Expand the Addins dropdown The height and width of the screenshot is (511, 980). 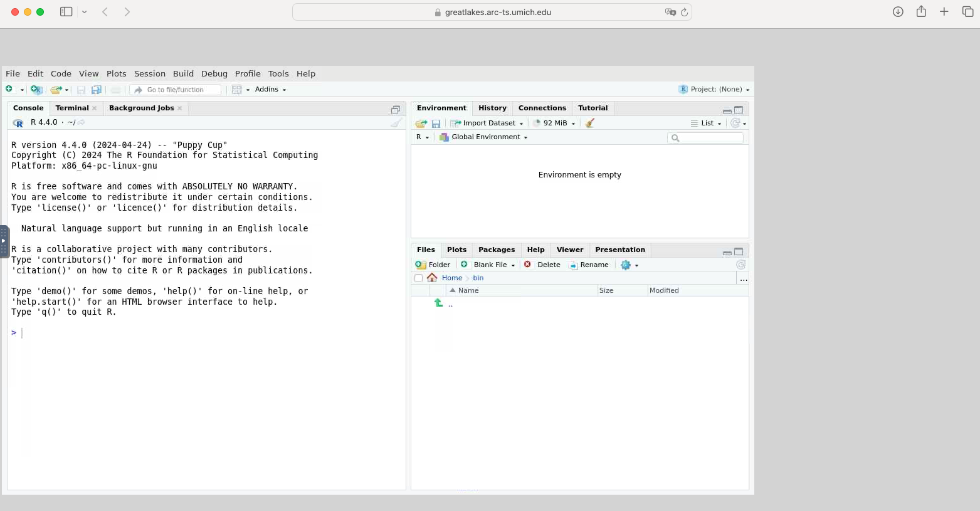pyautogui.click(x=270, y=90)
